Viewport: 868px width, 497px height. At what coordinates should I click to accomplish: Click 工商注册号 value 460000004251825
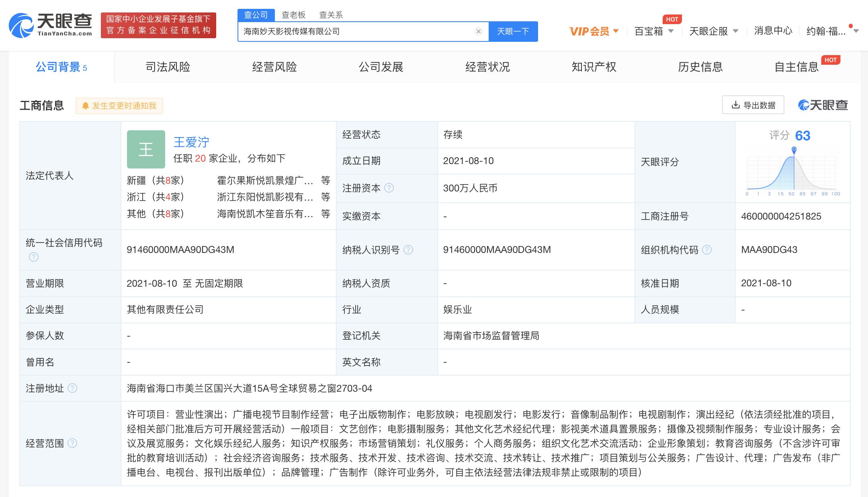pos(781,216)
